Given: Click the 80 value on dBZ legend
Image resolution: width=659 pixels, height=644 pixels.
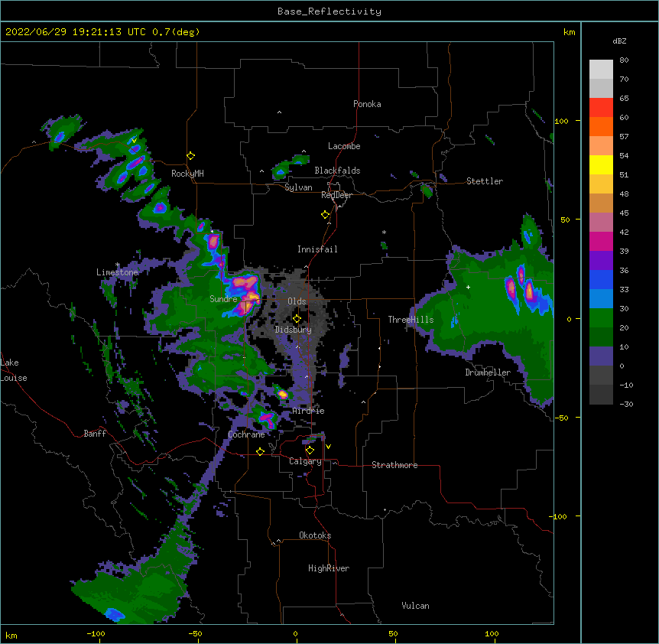Looking at the screenshot, I should 624,60.
